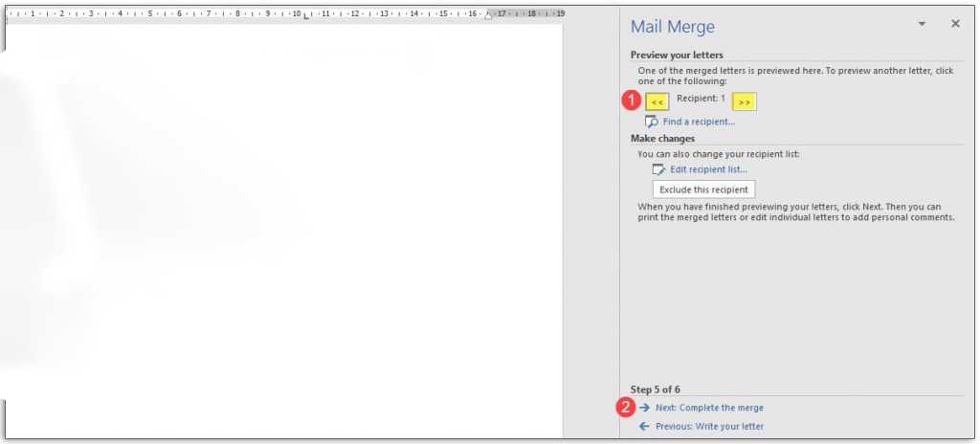
Task: Click the Find a recipient magnifier icon
Action: pyautogui.click(x=651, y=122)
